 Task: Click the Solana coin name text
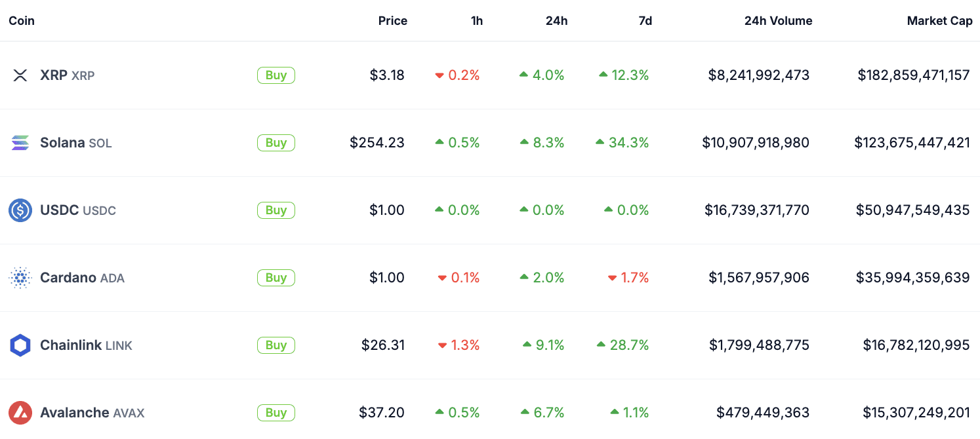tap(61, 142)
